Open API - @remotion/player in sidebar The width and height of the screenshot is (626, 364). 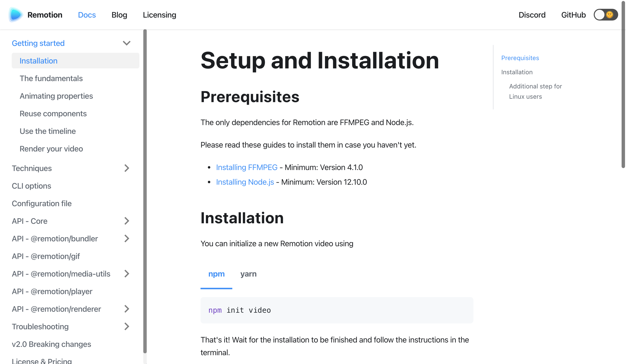[52, 291]
